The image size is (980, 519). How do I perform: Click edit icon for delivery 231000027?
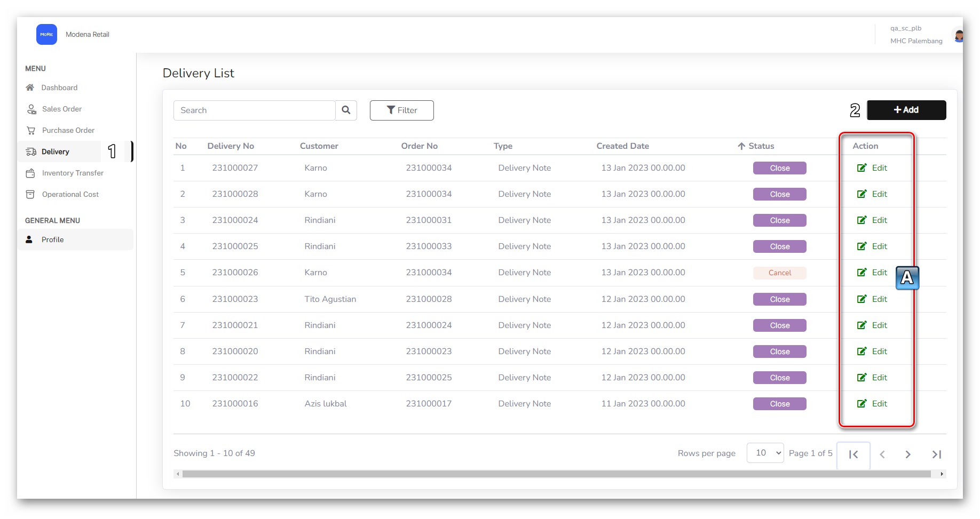click(862, 168)
